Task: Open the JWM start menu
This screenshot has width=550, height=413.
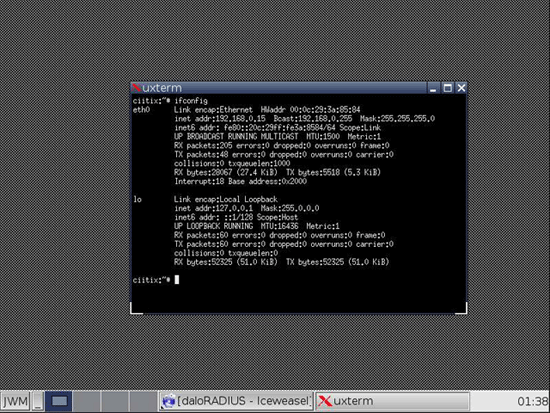Action: click(x=15, y=401)
